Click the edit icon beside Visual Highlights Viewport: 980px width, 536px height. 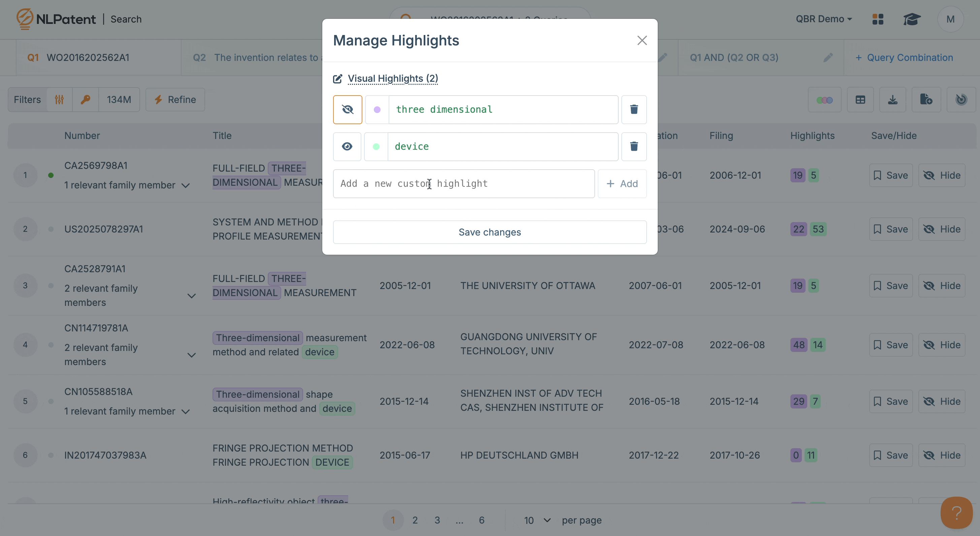pyautogui.click(x=337, y=79)
